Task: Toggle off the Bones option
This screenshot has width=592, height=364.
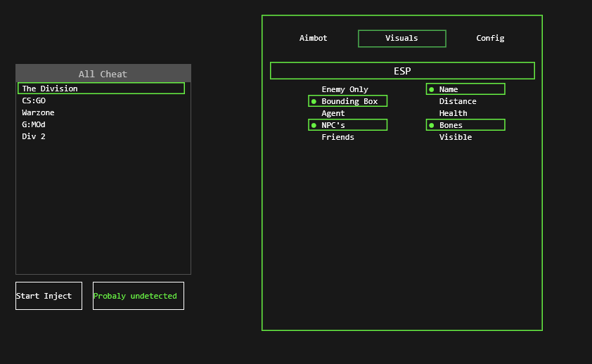Action: pos(465,125)
